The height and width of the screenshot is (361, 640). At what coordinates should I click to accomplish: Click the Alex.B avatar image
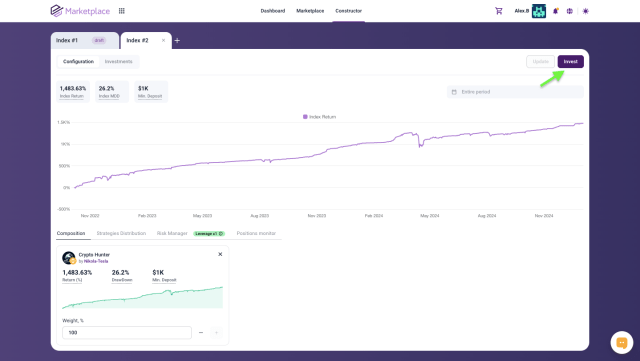pyautogui.click(x=539, y=11)
